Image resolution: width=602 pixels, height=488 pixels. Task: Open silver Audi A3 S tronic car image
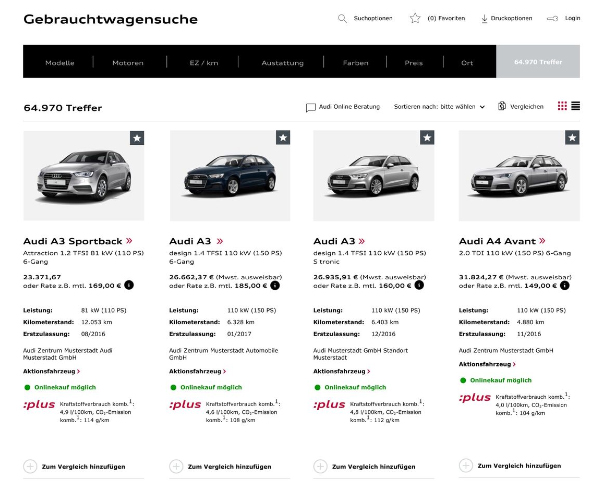[x=374, y=176]
